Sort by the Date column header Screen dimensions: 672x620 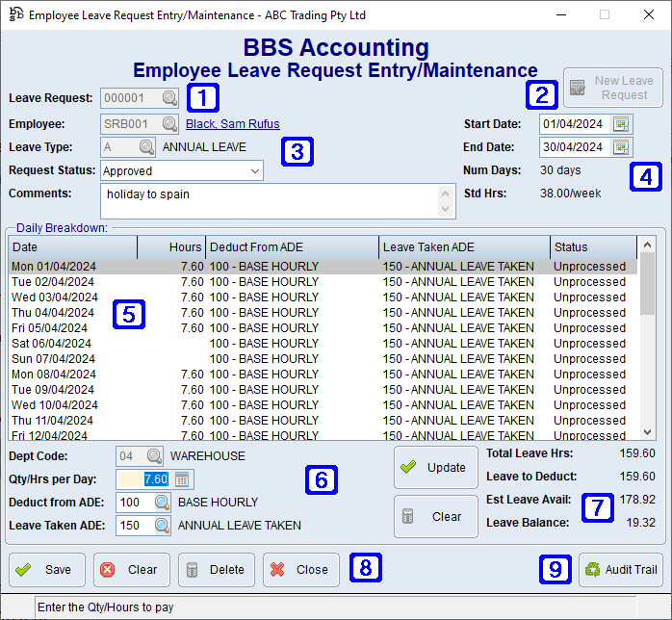pos(72,246)
